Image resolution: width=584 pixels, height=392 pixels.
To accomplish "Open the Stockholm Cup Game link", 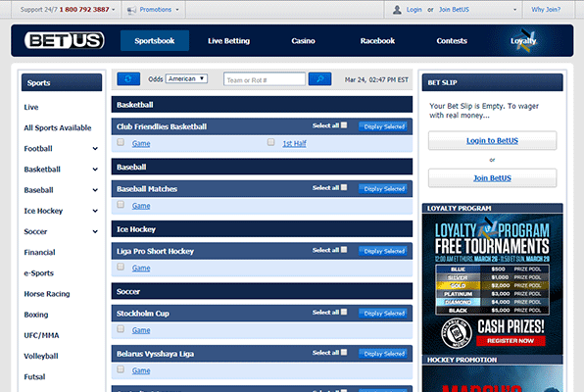I will (x=141, y=330).
